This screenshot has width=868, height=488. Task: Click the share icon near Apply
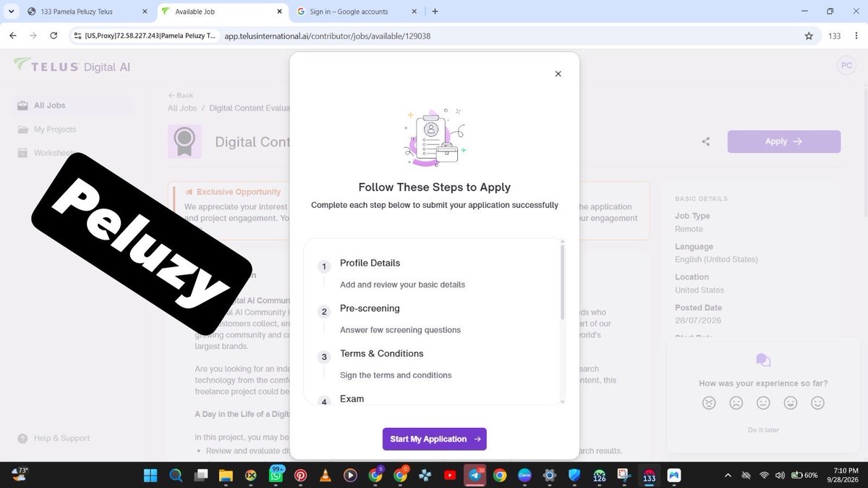click(706, 142)
